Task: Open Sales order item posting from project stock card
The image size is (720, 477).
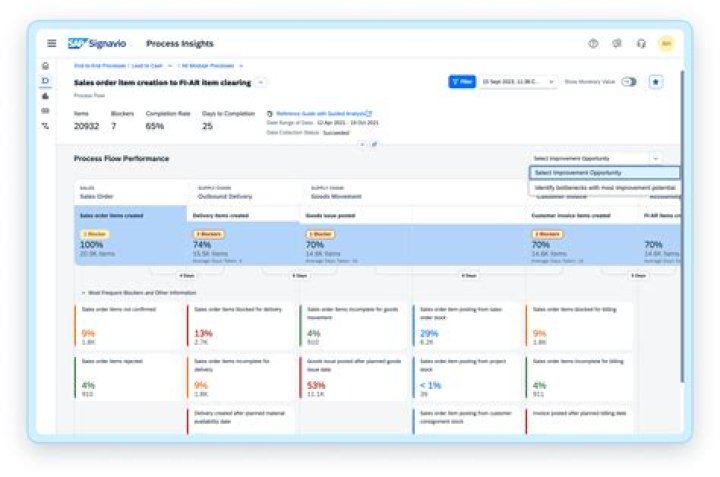Action: pos(467,376)
